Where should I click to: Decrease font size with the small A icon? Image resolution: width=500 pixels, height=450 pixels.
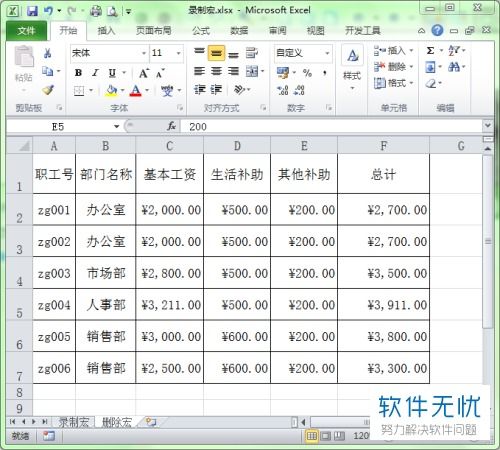click(160, 73)
